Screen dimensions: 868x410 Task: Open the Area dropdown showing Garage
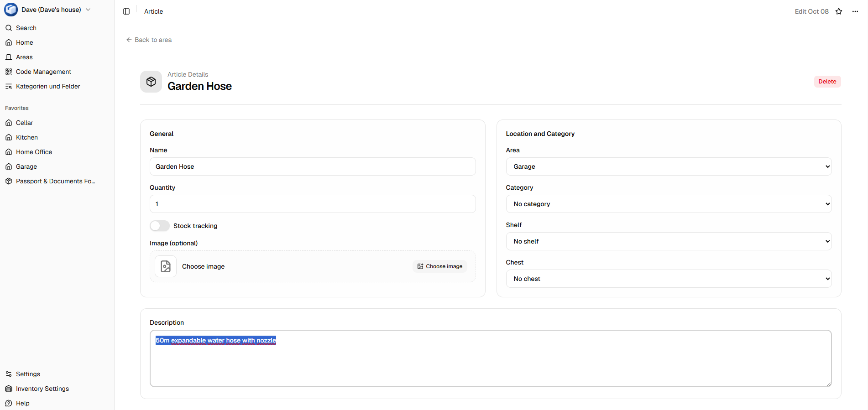669,166
